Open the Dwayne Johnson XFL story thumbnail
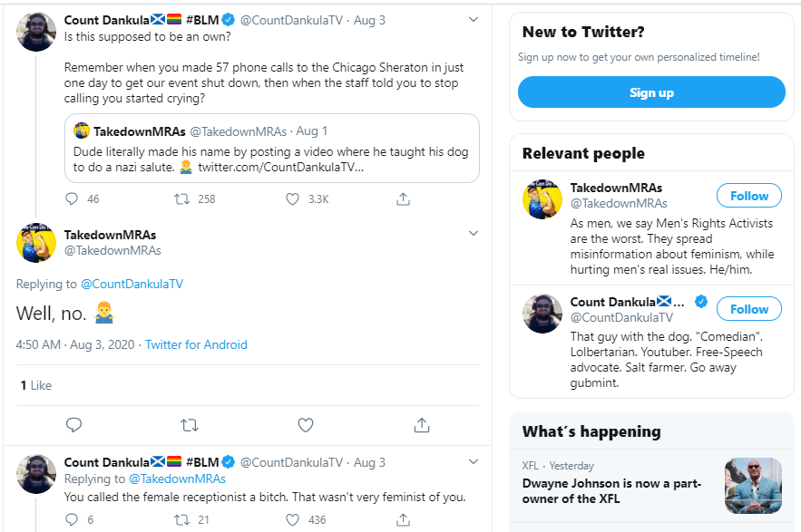 click(x=753, y=486)
